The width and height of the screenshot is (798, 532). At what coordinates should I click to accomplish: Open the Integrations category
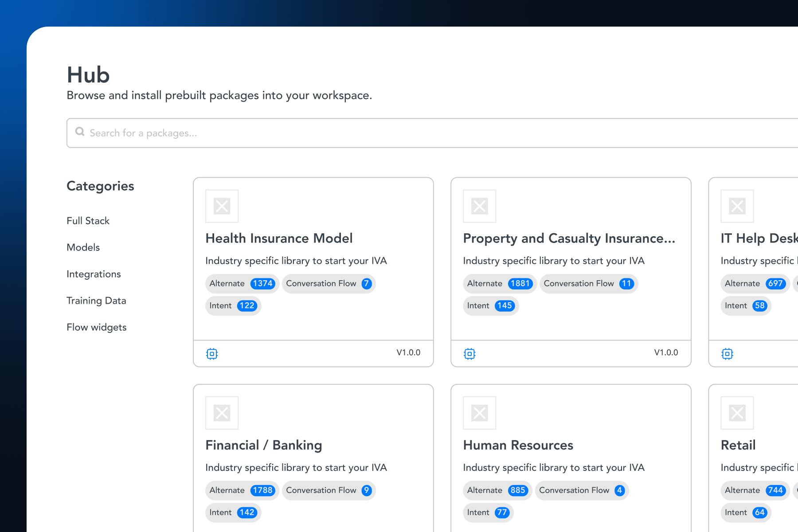click(94, 274)
